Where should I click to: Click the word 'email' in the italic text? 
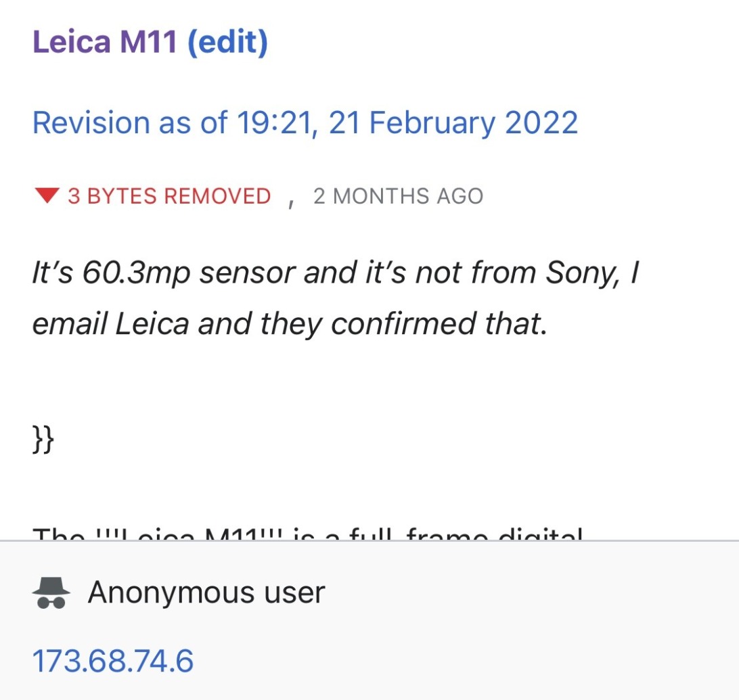pyautogui.click(x=69, y=325)
